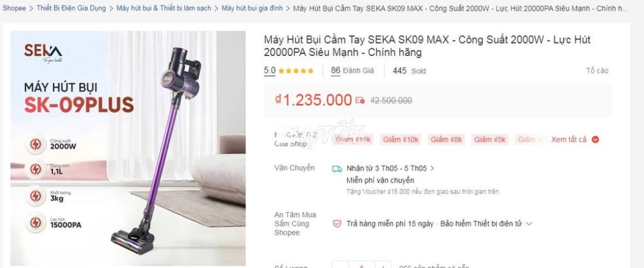Open the 86 Đánh Giá reviews link
Image resolution: width=644 pixels, height=268 pixels.
(352, 70)
